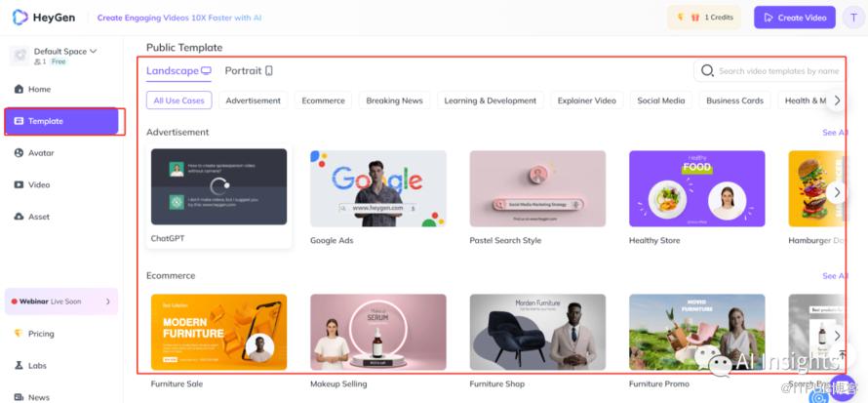Image resolution: width=868 pixels, height=403 pixels.
Task: Click the News sidebar icon
Action: pyautogui.click(x=19, y=397)
